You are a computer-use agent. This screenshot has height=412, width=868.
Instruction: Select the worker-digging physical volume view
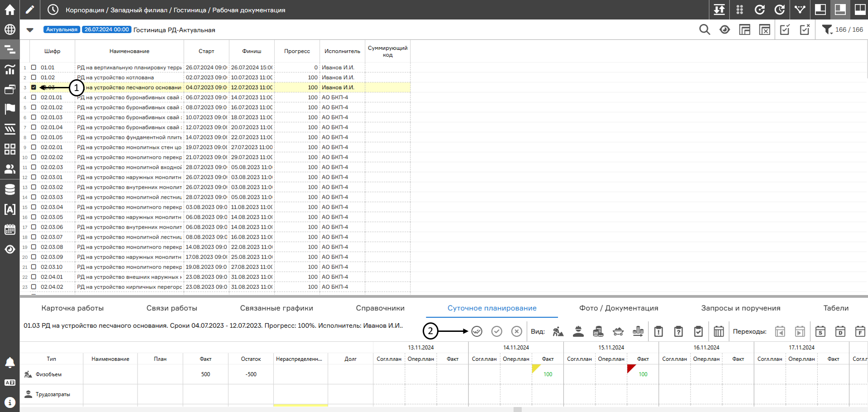point(558,331)
